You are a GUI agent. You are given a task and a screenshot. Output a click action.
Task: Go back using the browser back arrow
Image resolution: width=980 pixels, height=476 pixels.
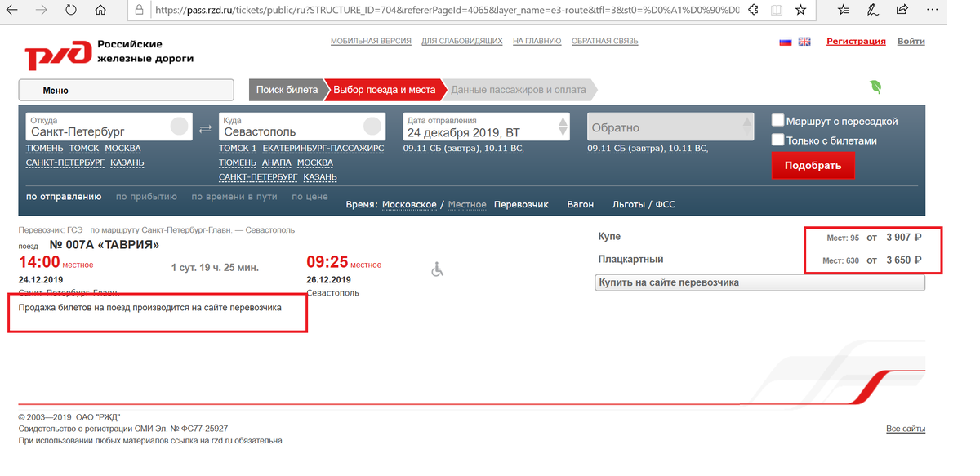click(12, 11)
